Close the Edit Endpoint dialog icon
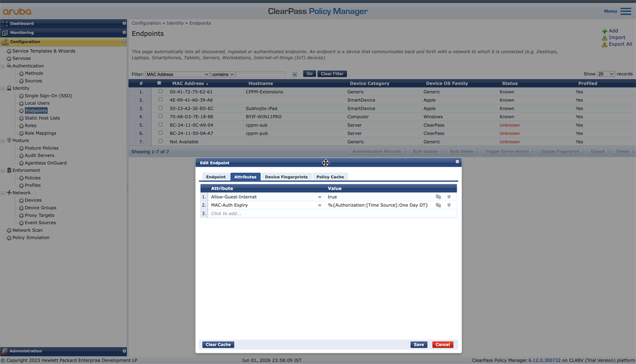This screenshot has width=636, height=364. [457, 162]
